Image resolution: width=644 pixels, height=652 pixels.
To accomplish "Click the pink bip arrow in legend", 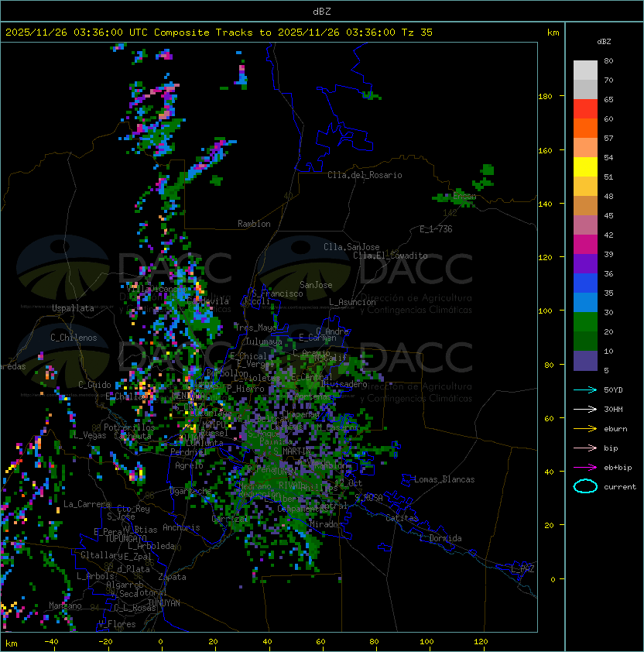I will pos(585,448).
